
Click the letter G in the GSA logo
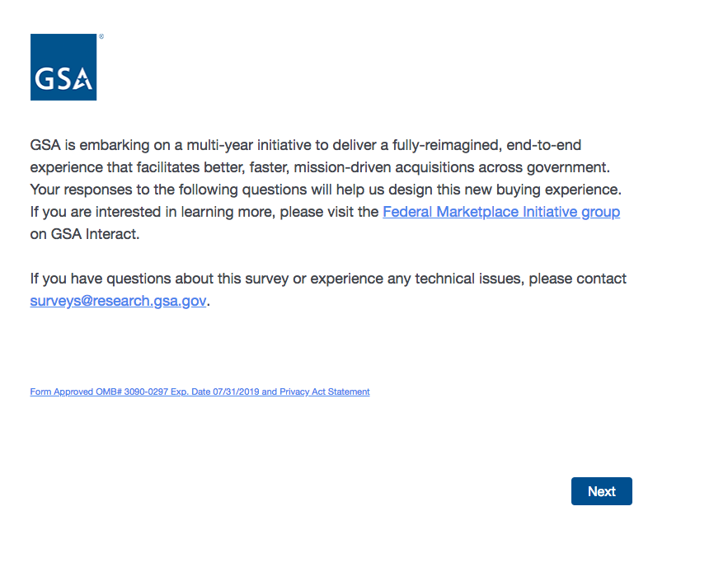click(x=44, y=80)
